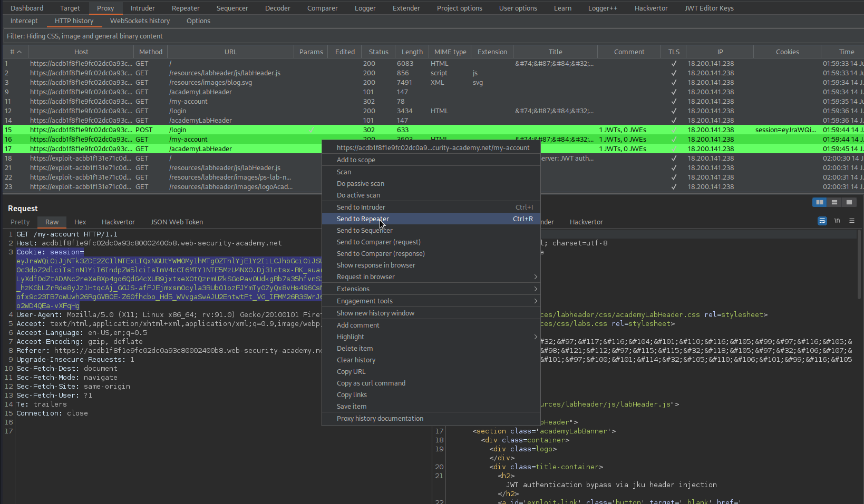The image size is (864, 504).
Task: Open the Target tab
Action: (70, 8)
